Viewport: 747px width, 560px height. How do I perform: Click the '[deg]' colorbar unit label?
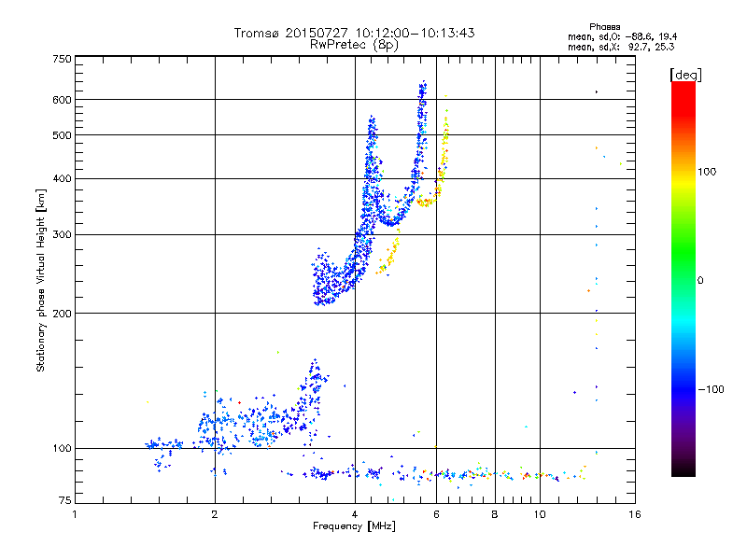click(685, 75)
